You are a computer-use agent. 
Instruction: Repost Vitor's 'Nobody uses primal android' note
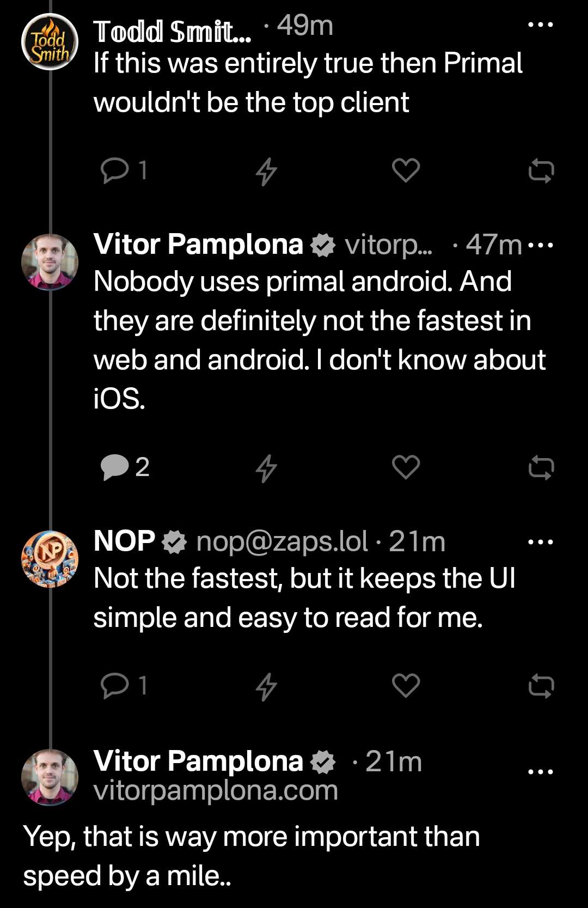point(541,468)
